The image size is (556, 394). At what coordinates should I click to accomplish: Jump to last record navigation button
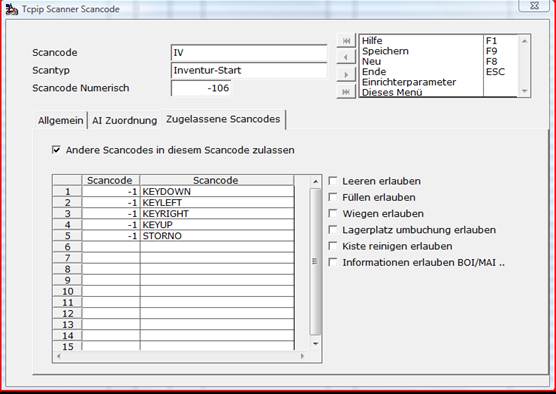tap(346, 91)
